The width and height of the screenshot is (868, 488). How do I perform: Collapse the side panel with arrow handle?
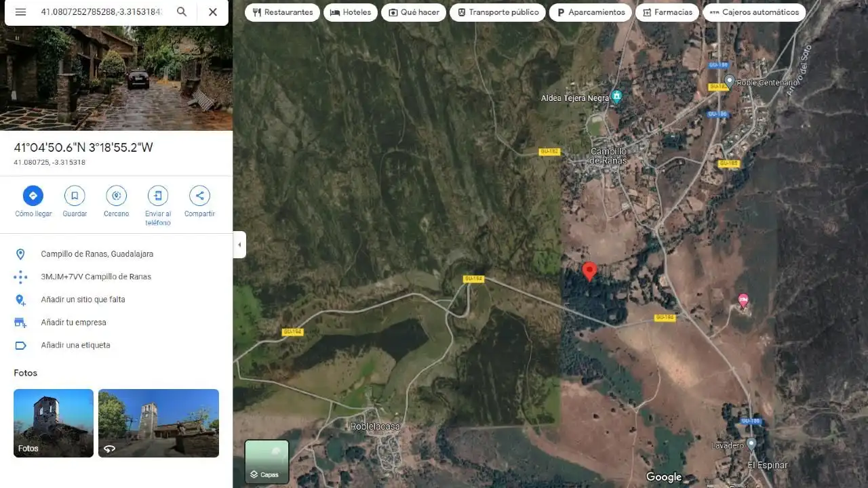pos(239,245)
